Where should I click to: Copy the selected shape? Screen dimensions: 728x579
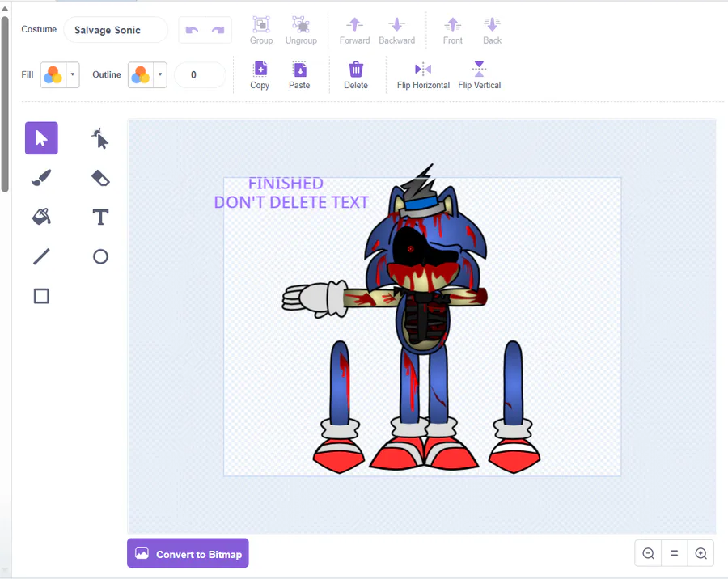click(x=260, y=75)
